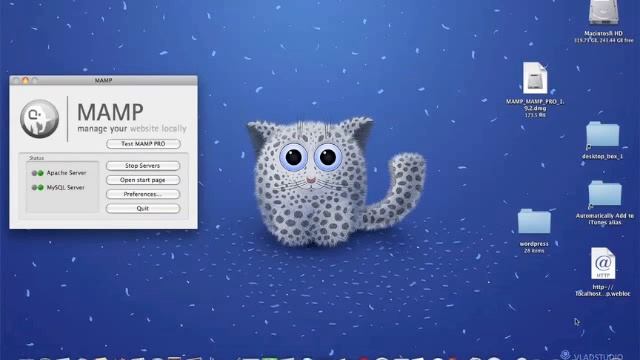The image size is (640, 360).
Task: Select the Automatically Add to iTunes alias folder
Action: (x=605, y=193)
